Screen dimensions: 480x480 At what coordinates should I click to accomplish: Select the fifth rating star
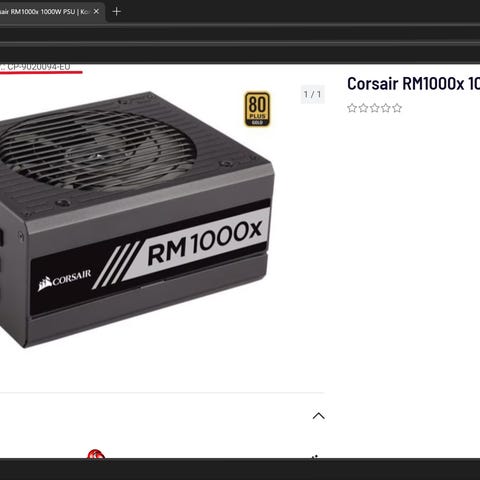pyautogui.click(x=397, y=108)
